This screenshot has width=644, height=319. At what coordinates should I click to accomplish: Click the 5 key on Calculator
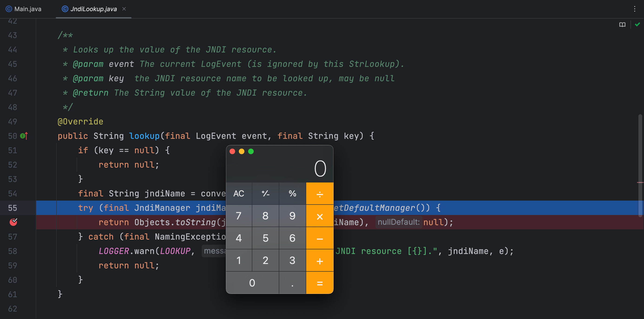coord(266,238)
